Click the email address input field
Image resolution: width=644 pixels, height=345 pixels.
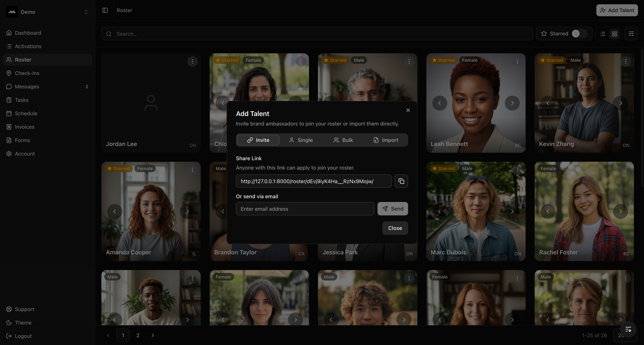click(x=305, y=209)
